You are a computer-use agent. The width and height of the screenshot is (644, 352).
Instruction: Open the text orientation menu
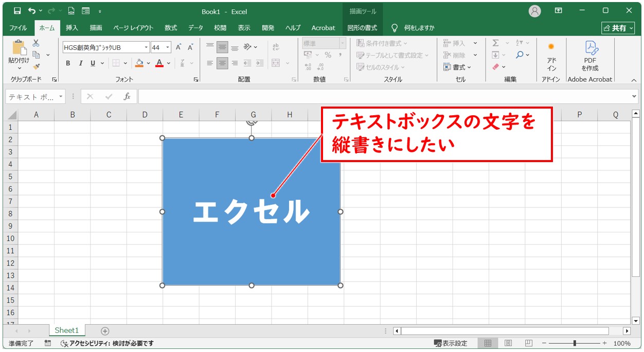(250, 47)
